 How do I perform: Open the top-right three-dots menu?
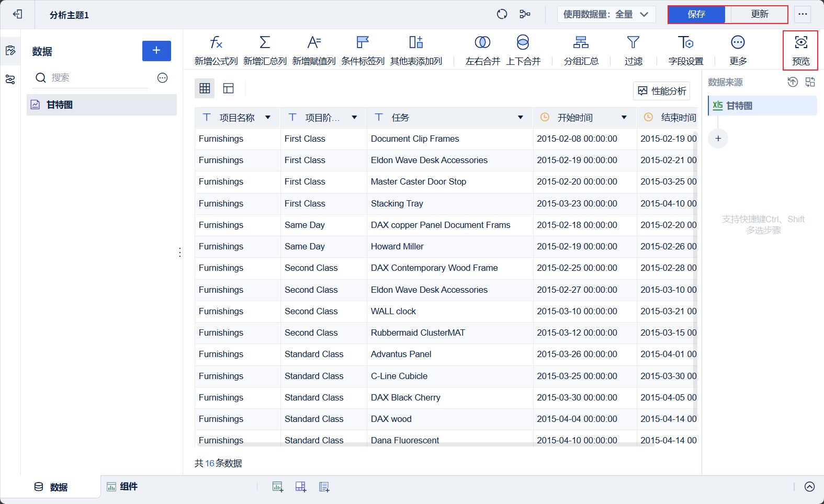[803, 14]
